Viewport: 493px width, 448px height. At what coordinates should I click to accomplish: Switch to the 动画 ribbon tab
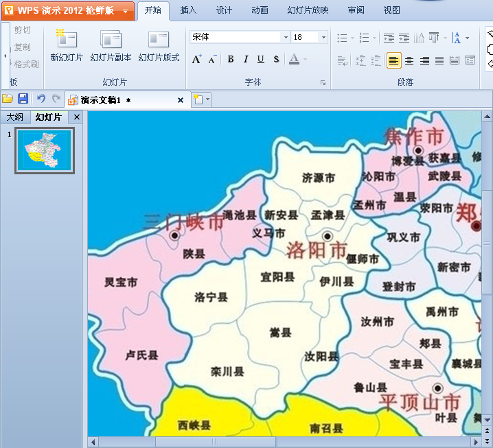coord(260,10)
